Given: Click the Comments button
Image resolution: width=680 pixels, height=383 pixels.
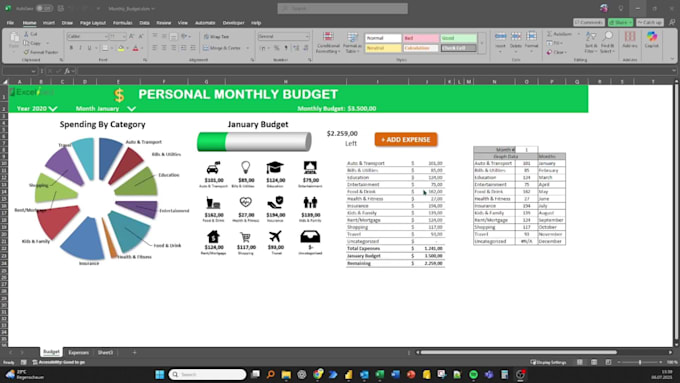Looking at the screenshot, I should (589, 23).
